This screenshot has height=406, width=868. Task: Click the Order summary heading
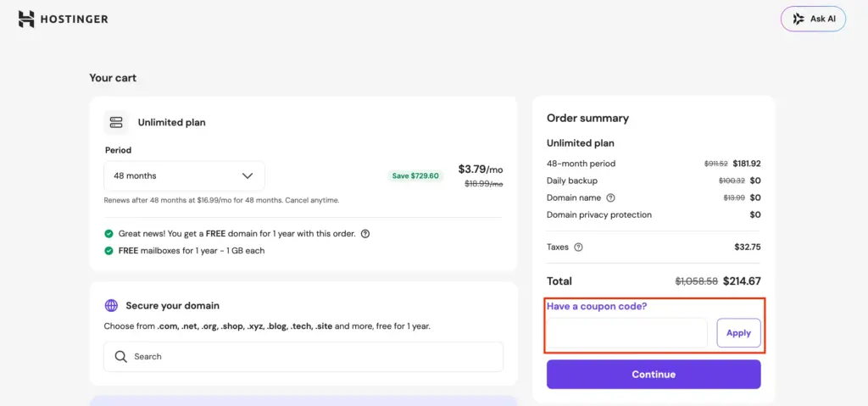(588, 118)
